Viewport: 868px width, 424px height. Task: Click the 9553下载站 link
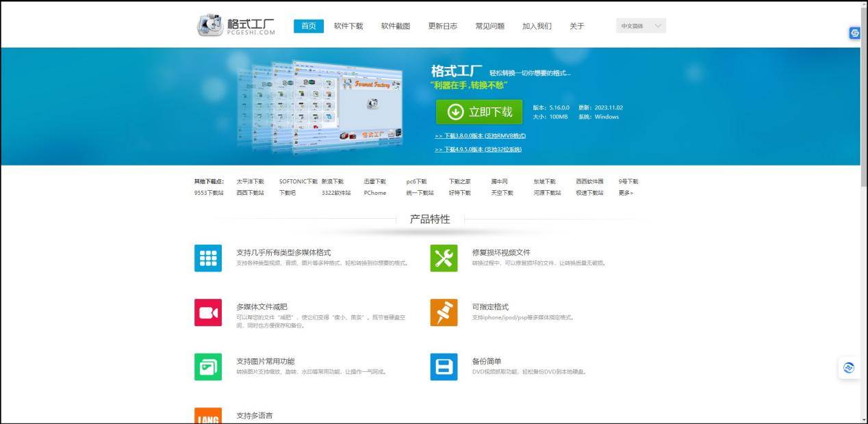pos(209,193)
